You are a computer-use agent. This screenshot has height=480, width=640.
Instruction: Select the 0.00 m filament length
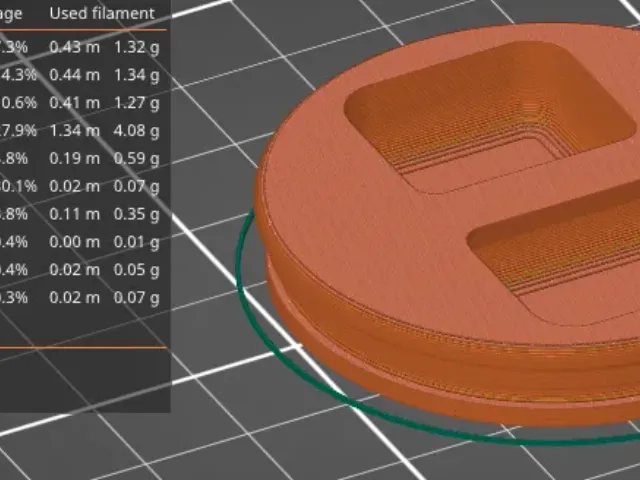[75, 242]
